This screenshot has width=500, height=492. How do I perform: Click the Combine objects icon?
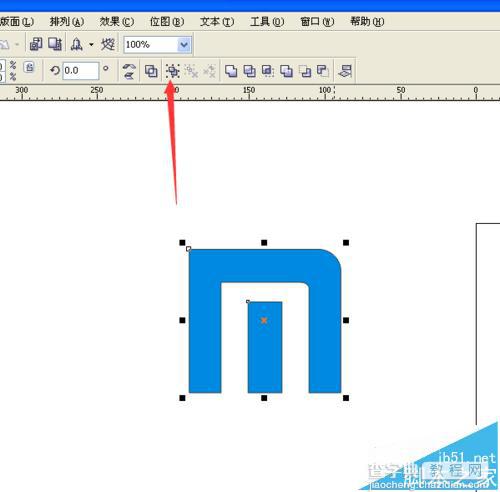coord(151,71)
